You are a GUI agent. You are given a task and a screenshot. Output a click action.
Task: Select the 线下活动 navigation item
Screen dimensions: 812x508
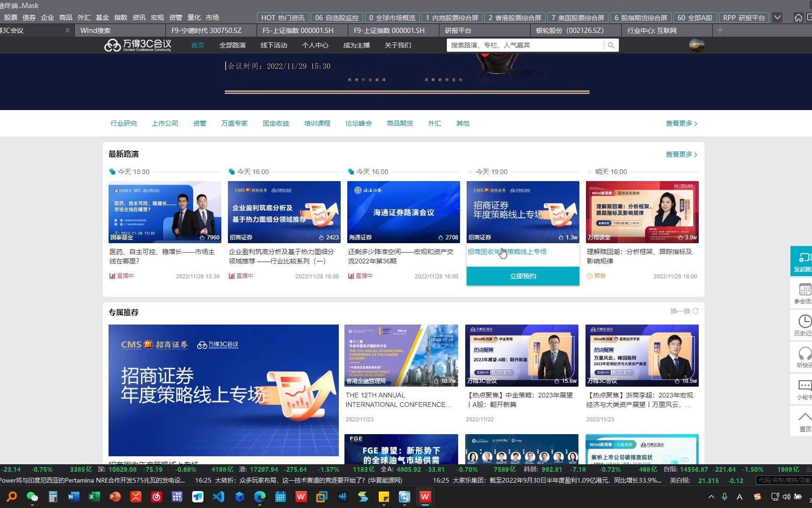click(273, 45)
